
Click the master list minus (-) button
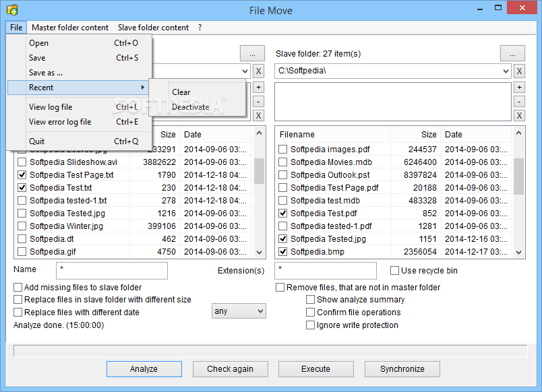pos(258,102)
